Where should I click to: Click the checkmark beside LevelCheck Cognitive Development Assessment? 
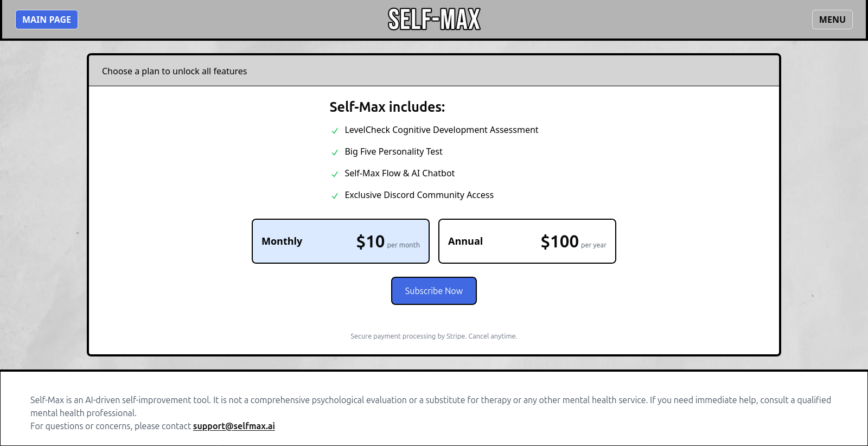(335, 131)
